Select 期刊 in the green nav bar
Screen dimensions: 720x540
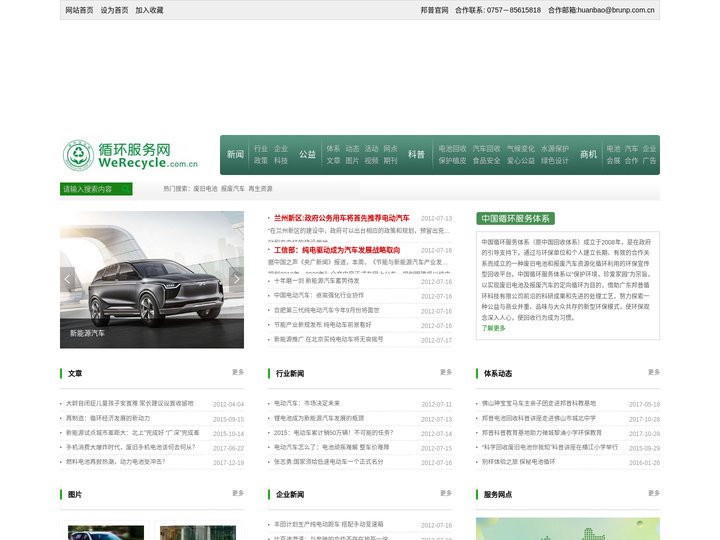(x=390, y=160)
